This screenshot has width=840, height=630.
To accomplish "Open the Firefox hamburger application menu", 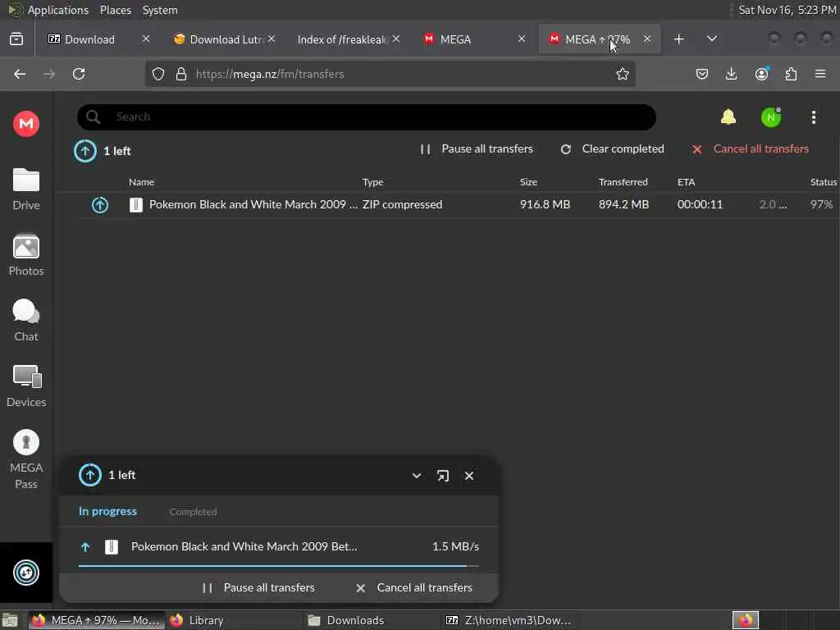I will pos(820,74).
